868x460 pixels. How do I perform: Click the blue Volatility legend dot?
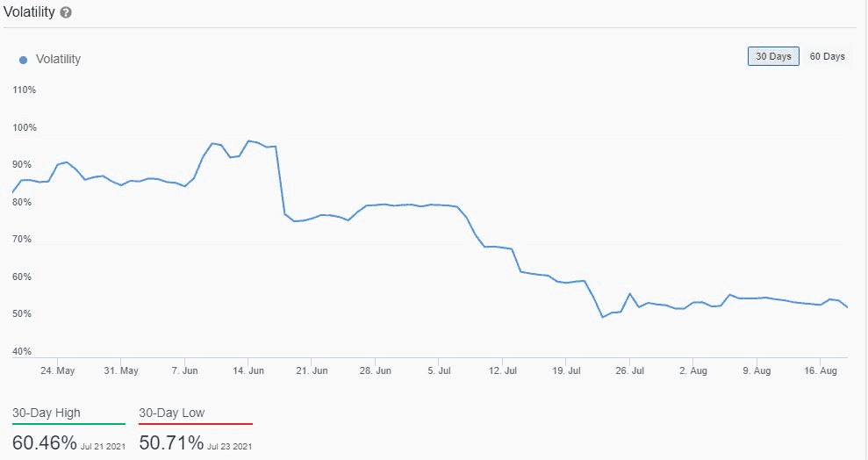pyautogui.click(x=23, y=60)
